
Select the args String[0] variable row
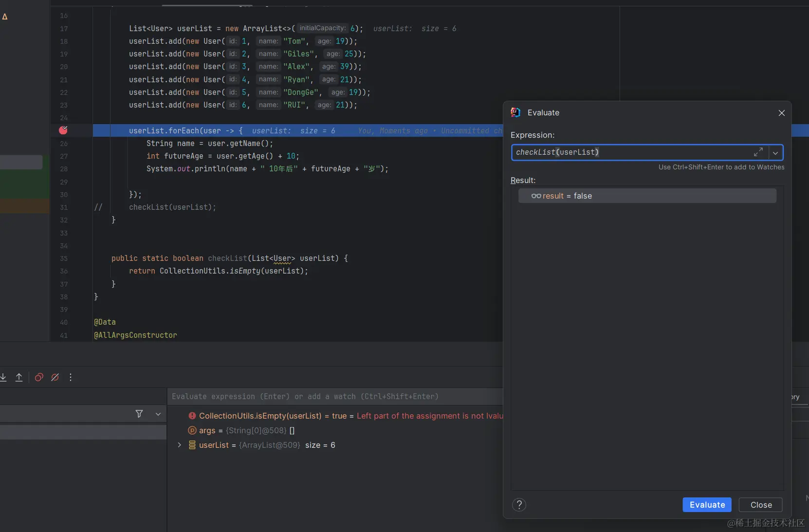[335, 430]
